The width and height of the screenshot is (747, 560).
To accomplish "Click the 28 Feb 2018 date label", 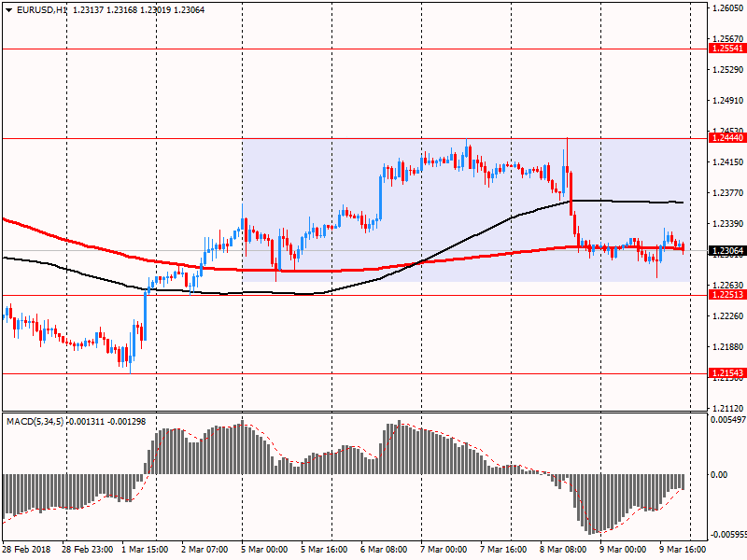I will click(26, 549).
